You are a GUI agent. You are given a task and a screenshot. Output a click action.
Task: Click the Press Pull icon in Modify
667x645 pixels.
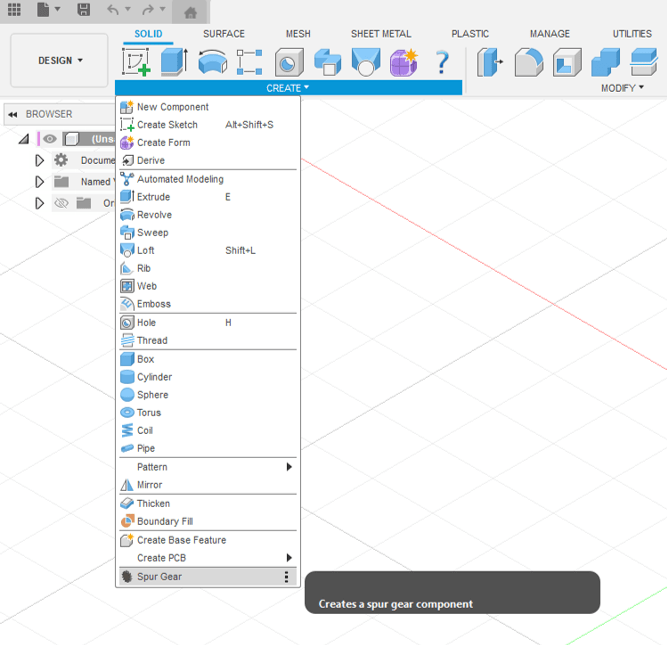point(490,62)
